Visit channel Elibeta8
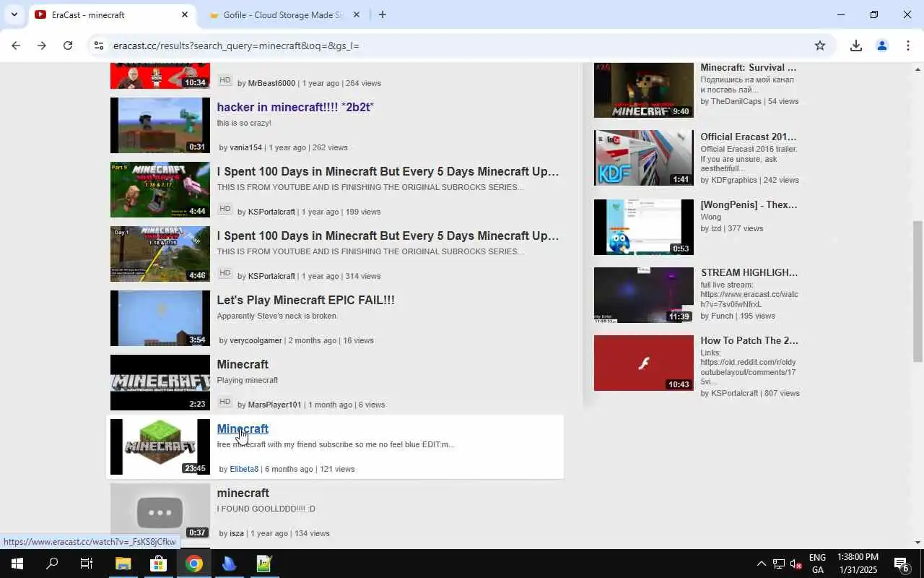This screenshot has width=924, height=578. [x=244, y=469]
